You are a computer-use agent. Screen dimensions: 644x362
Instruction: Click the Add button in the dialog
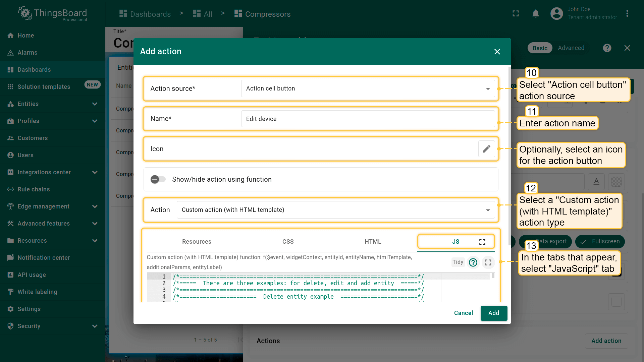493,313
